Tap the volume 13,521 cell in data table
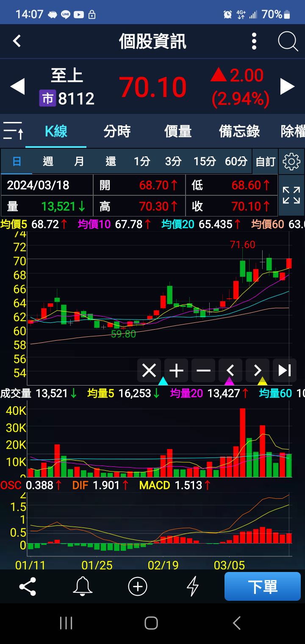Viewport: 305px width, 644px height. (47, 206)
